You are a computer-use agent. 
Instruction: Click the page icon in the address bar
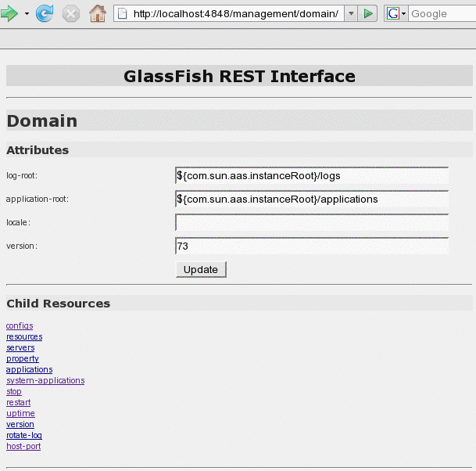pos(123,13)
